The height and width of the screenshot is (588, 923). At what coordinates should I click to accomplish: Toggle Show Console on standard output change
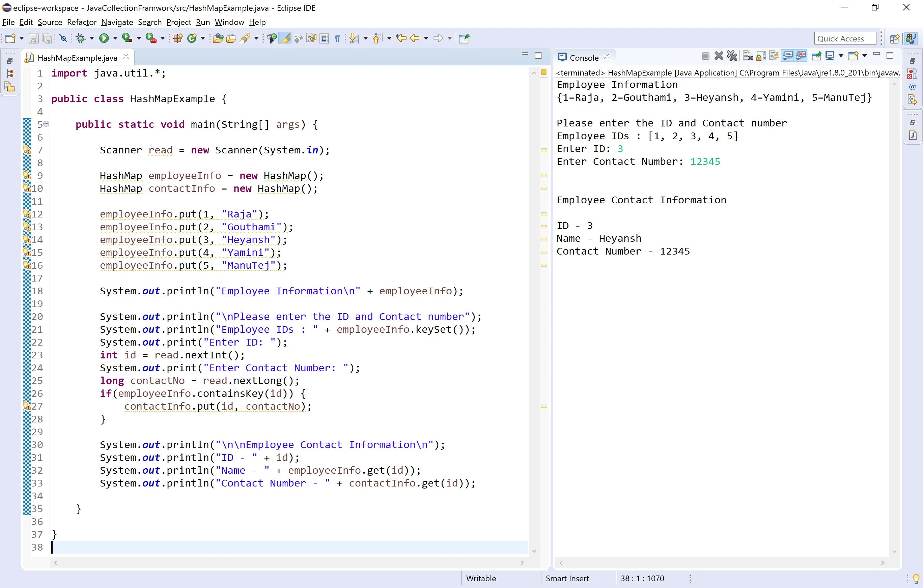point(787,56)
